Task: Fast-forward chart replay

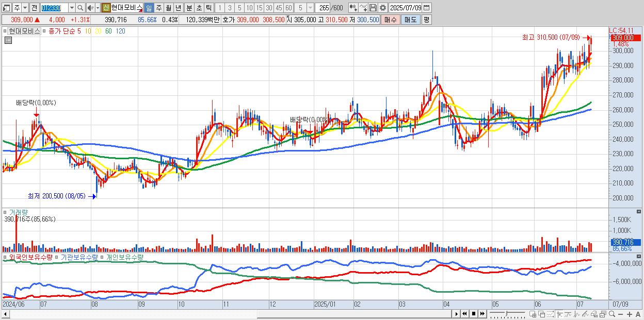Action: point(482,314)
